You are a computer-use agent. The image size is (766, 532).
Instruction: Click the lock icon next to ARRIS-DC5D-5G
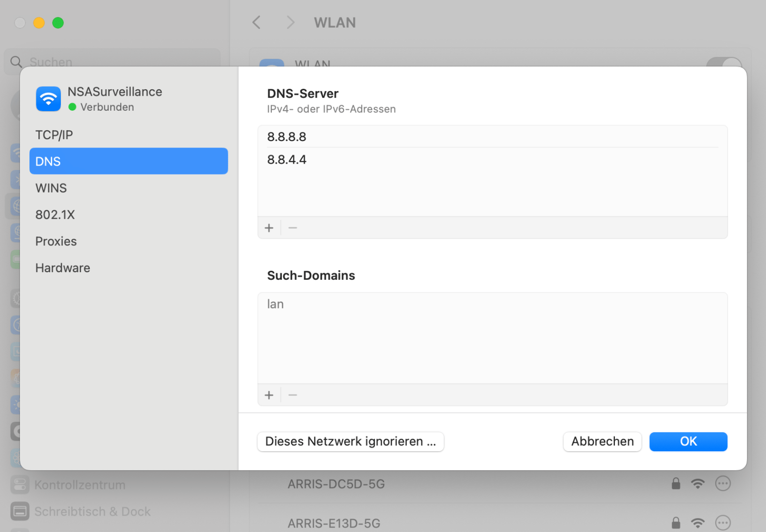point(676,483)
